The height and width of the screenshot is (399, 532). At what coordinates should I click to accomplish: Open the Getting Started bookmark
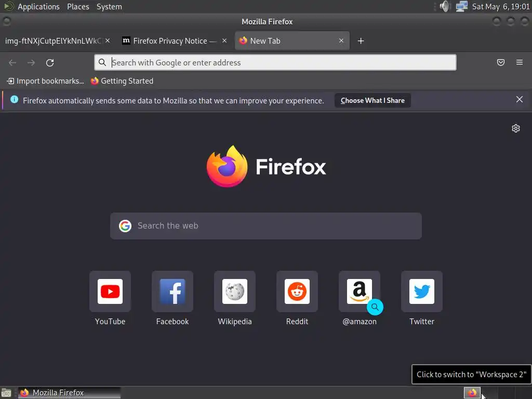tap(122, 81)
